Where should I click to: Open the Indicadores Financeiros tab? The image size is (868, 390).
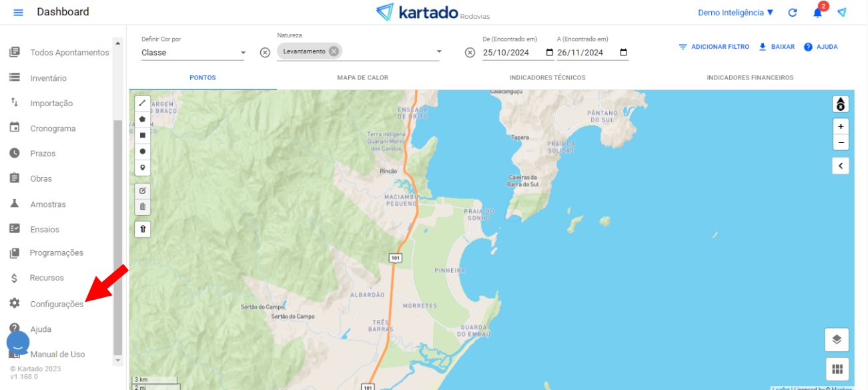pyautogui.click(x=750, y=78)
